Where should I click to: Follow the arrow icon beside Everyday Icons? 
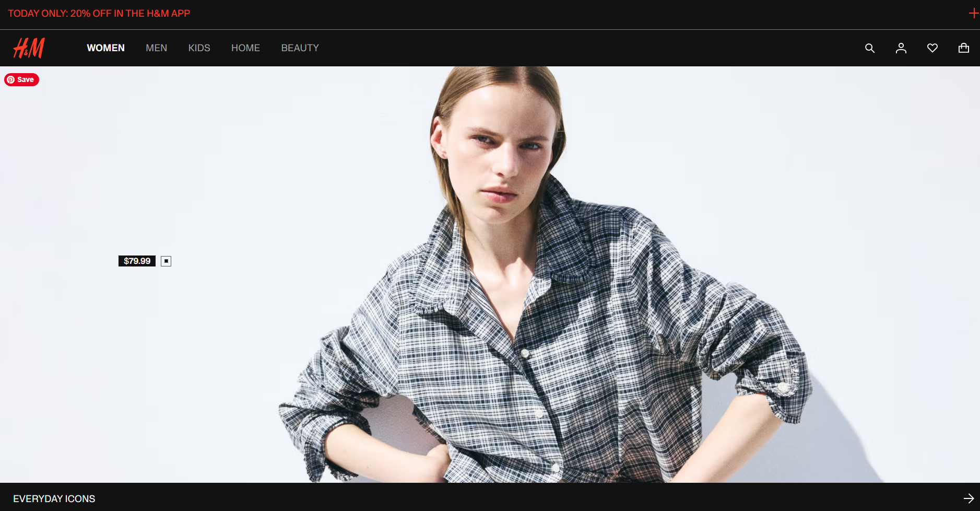(x=969, y=498)
